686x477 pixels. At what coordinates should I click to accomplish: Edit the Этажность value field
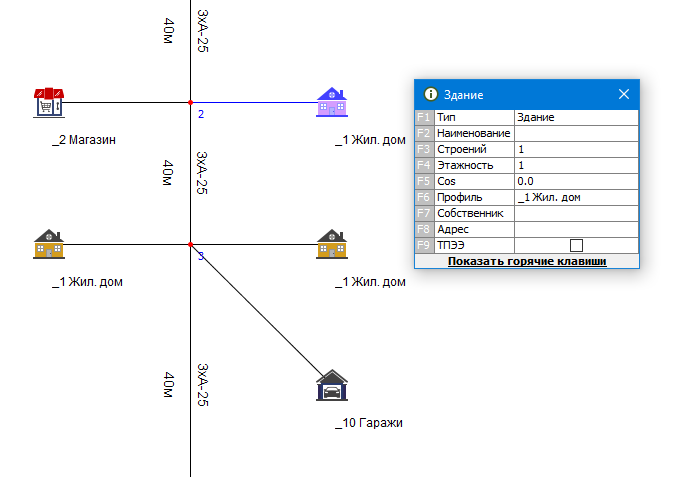(x=576, y=165)
